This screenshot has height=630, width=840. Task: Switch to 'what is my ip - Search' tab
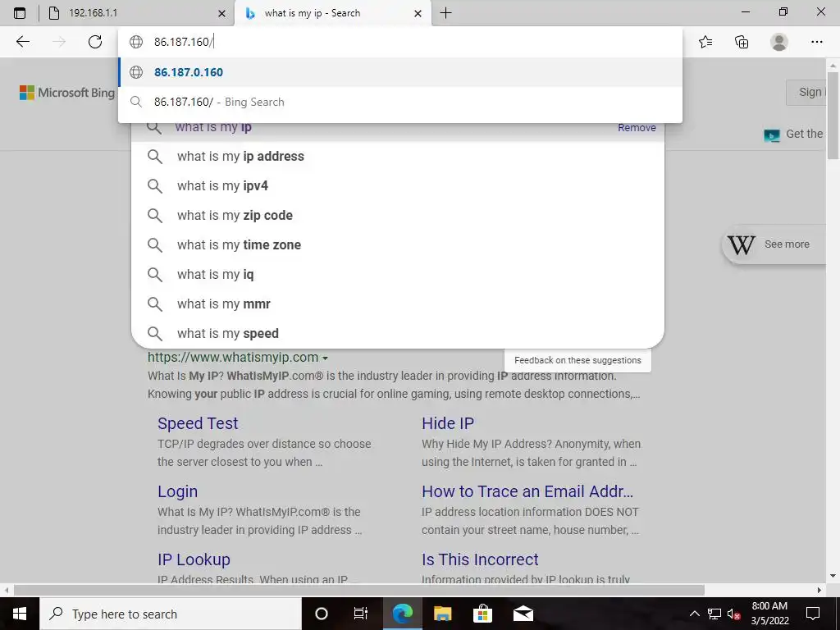click(x=332, y=13)
